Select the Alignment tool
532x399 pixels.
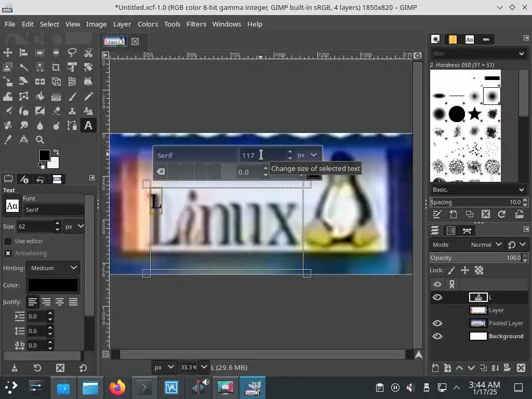[23, 52]
